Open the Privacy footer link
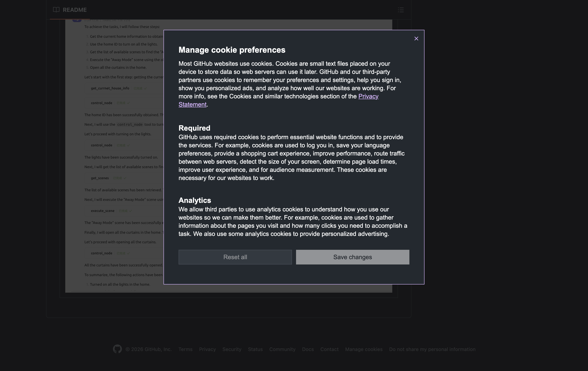 [207, 349]
